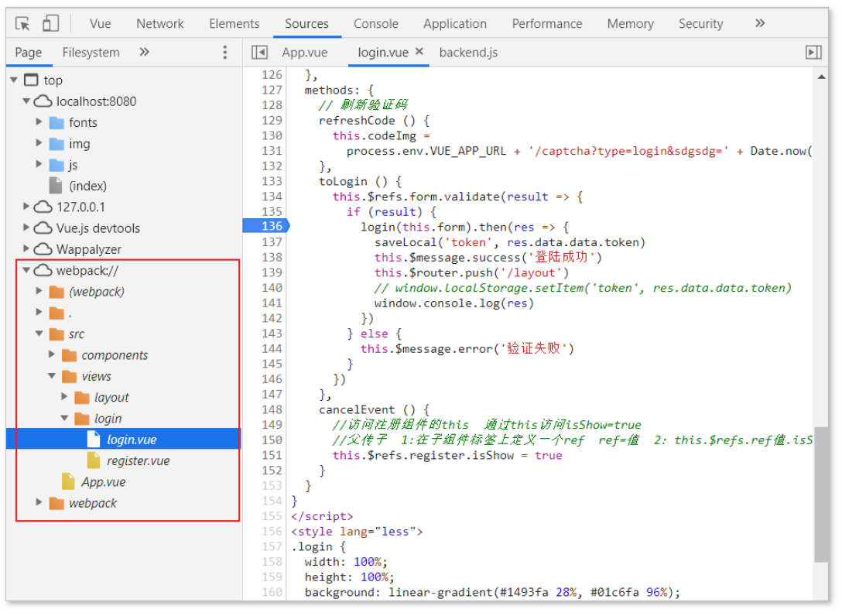Hide the navigator sidebar icon
This screenshot has width=842, height=616.
tap(259, 52)
